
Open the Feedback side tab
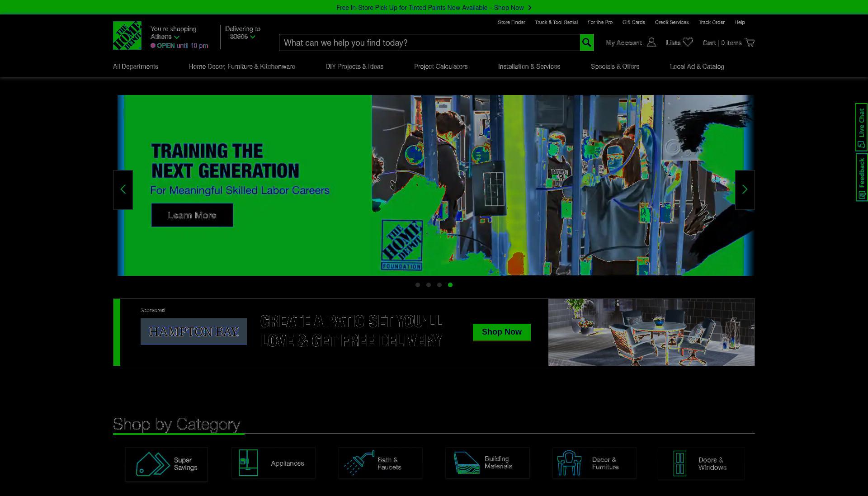click(861, 177)
